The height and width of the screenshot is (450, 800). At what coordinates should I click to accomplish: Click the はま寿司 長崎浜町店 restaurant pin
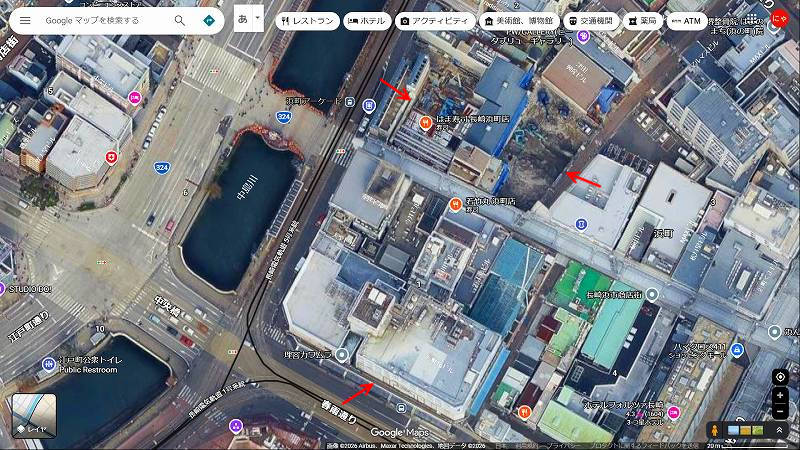(x=426, y=122)
